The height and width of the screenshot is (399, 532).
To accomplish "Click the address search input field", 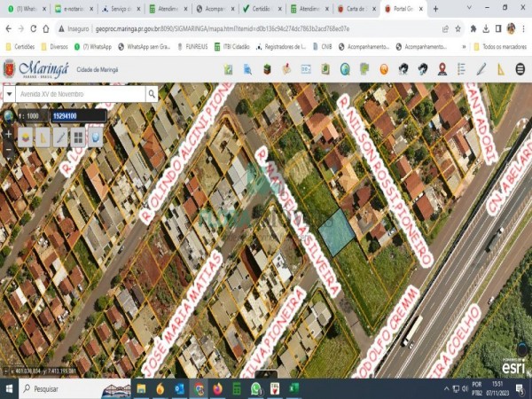I will pyautogui.click(x=80, y=93).
